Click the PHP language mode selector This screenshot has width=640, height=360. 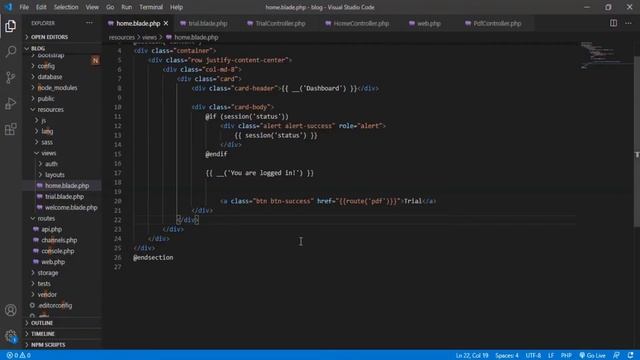[566, 356]
